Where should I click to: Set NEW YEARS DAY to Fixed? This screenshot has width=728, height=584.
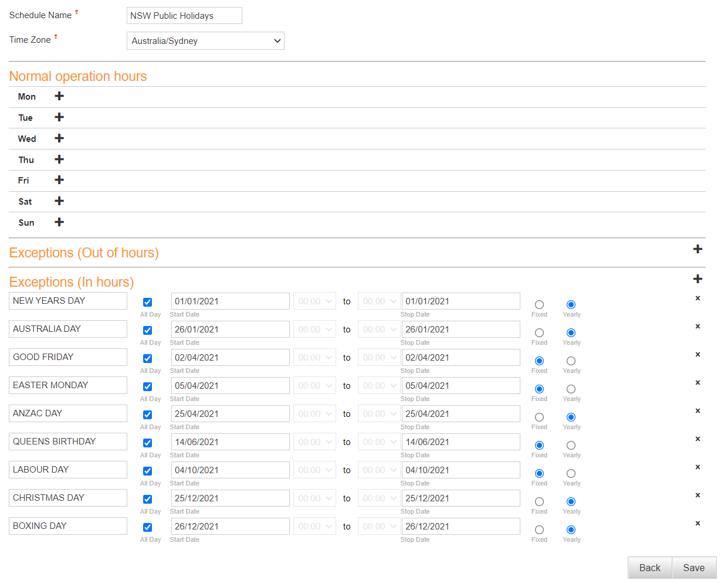pyautogui.click(x=539, y=305)
